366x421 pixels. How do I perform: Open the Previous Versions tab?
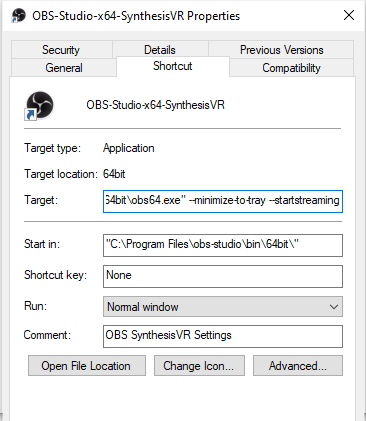[x=282, y=50]
